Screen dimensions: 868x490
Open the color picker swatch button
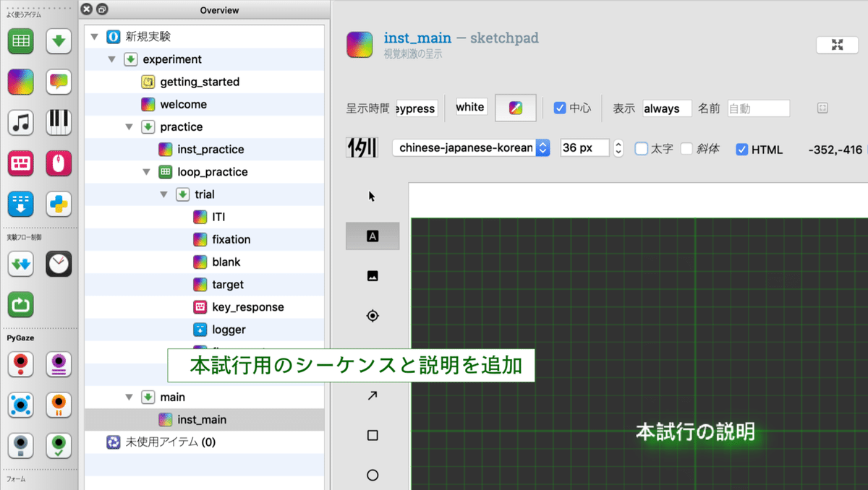tap(516, 108)
